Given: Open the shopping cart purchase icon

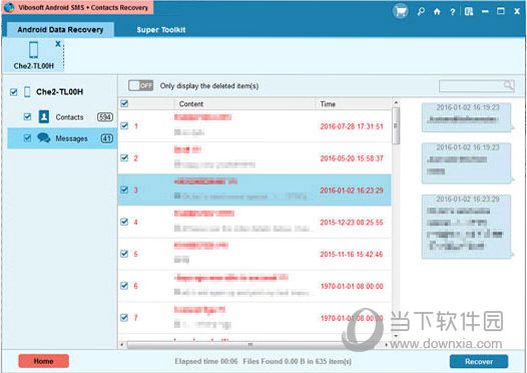Looking at the screenshot, I should point(400,12).
